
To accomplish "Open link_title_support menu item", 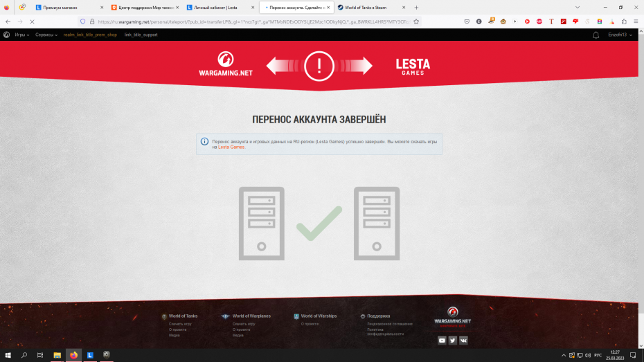I will click(141, 35).
